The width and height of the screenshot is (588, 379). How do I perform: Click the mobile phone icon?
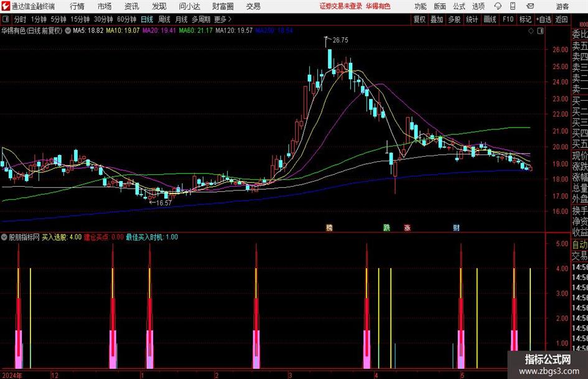coord(513,6)
